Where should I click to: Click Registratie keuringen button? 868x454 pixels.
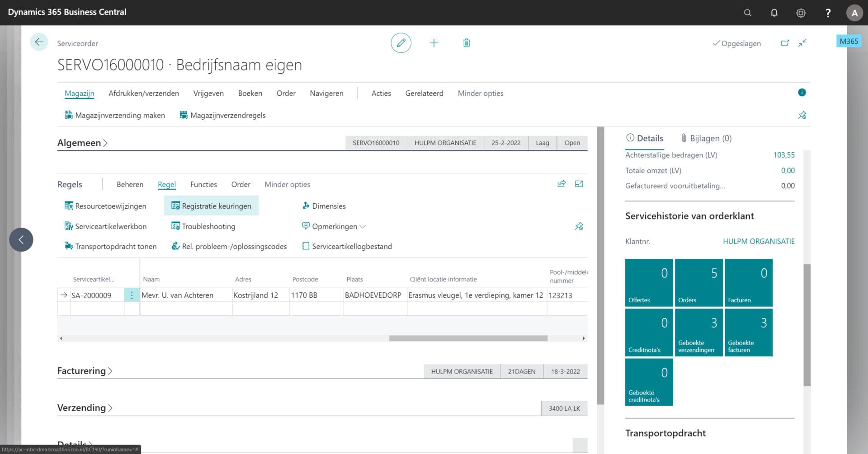point(211,206)
